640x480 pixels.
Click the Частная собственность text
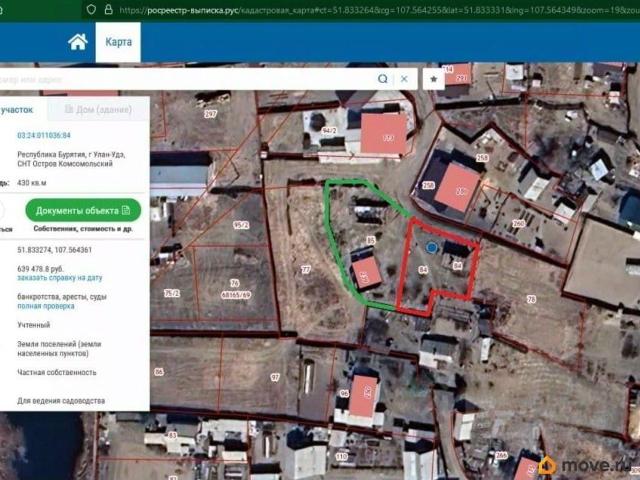pyautogui.click(x=57, y=372)
